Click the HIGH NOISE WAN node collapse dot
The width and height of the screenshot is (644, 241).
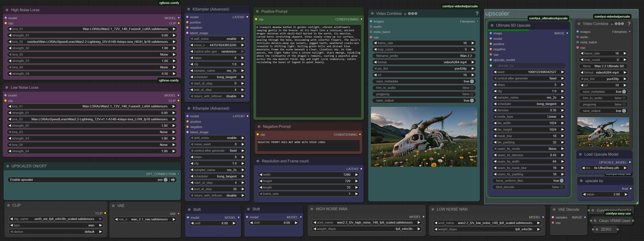(312, 209)
